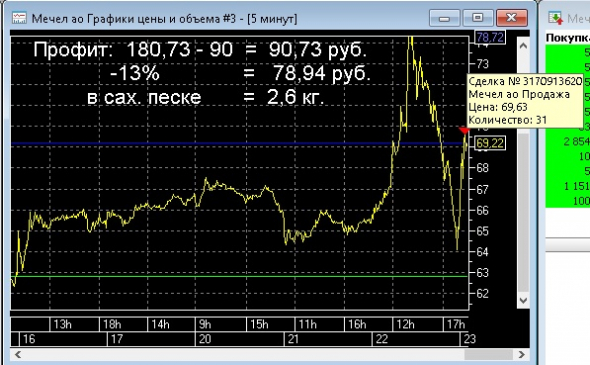590x365 pixels.
Task: Click the 12h label on the time axis
Action: [x=406, y=324]
